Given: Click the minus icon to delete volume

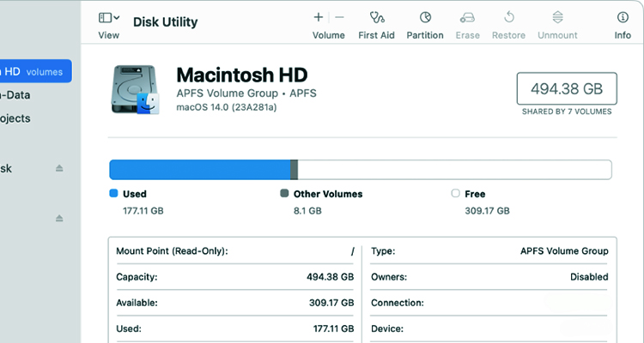Looking at the screenshot, I should coord(339,17).
